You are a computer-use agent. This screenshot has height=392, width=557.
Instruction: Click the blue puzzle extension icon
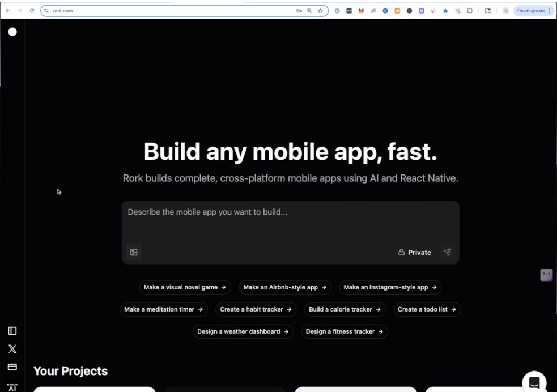pyautogui.click(x=445, y=10)
